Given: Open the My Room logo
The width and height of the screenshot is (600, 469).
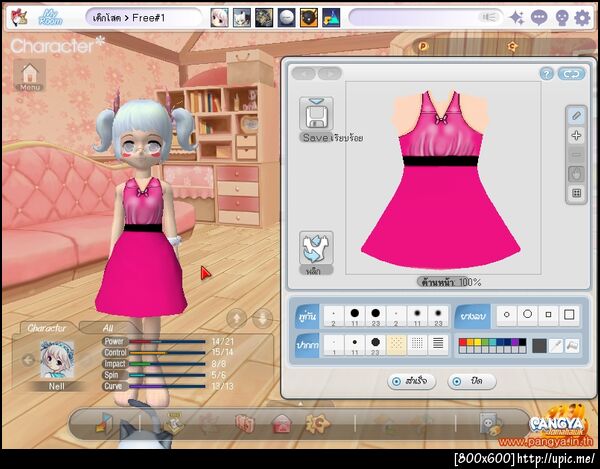Looking at the screenshot, I should pos(51,18).
